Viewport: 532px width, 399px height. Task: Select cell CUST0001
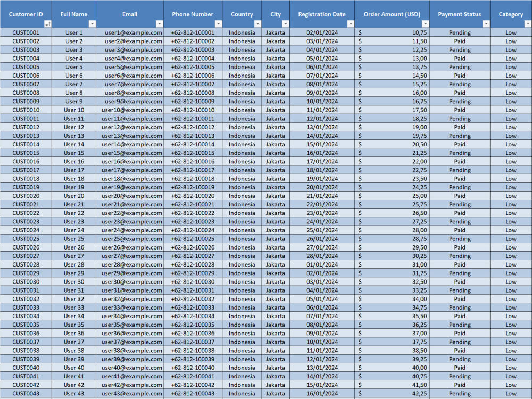tap(26, 32)
